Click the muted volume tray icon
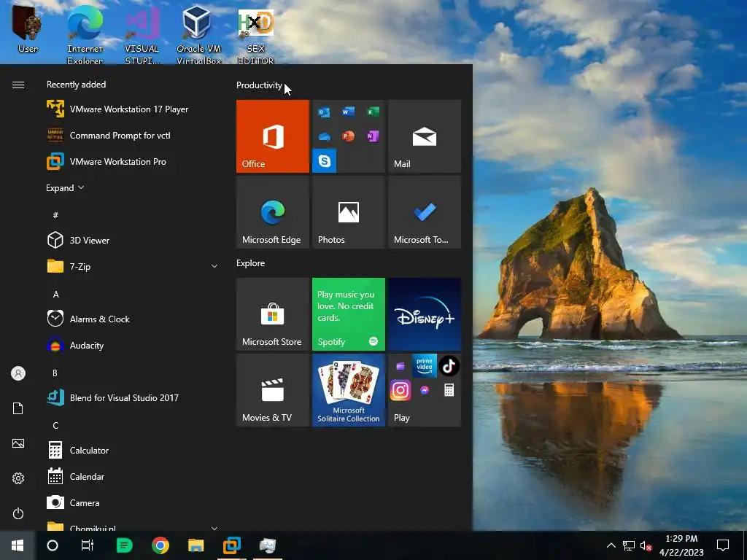 pyautogui.click(x=646, y=545)
